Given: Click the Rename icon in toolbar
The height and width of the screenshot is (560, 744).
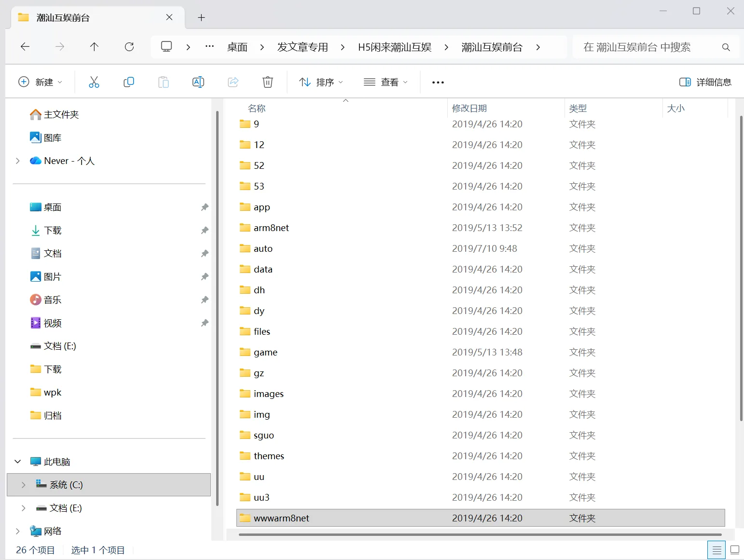Looking at the screenshot, I should tap(198, 82).
